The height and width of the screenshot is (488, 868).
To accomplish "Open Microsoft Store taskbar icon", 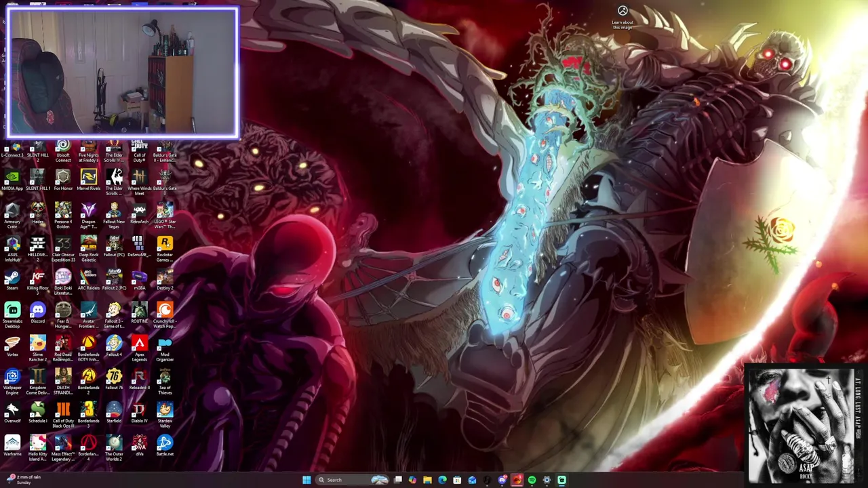I will tap(457, 480).
